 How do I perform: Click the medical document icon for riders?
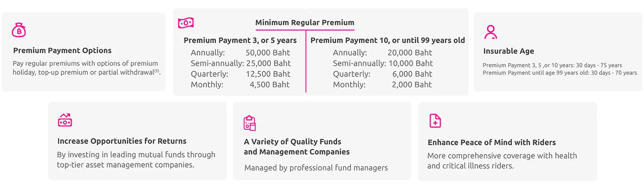pos(435,121)
